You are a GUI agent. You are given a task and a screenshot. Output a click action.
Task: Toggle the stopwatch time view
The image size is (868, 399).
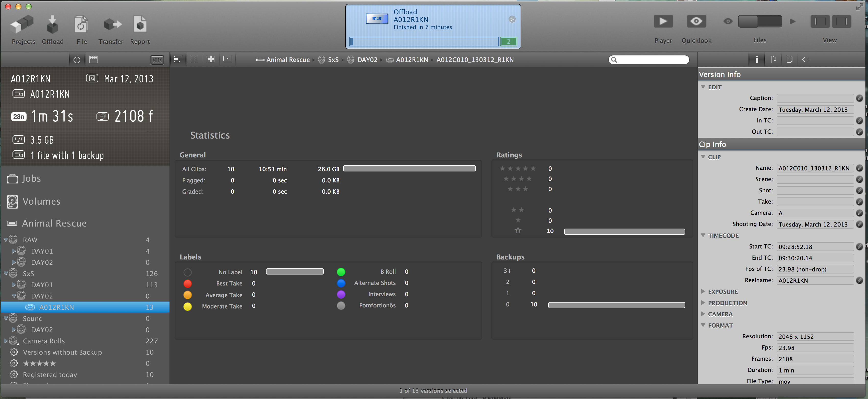pos(77,59)
